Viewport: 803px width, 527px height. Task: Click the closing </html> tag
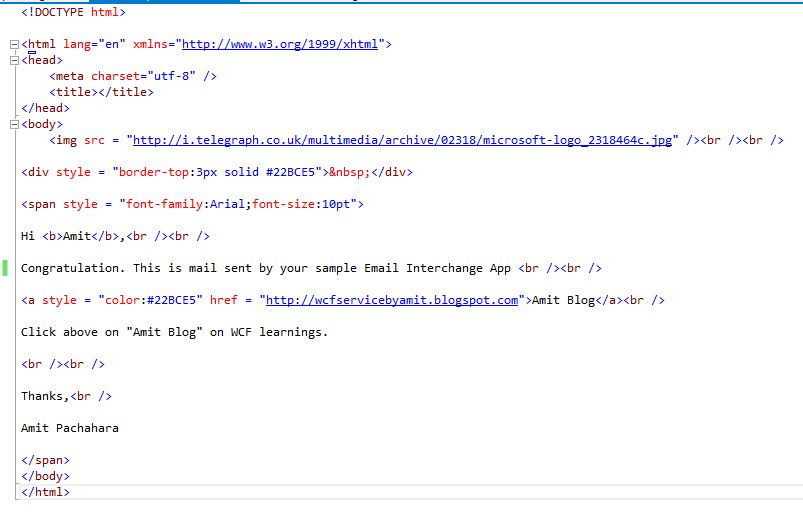pos(45,492)
